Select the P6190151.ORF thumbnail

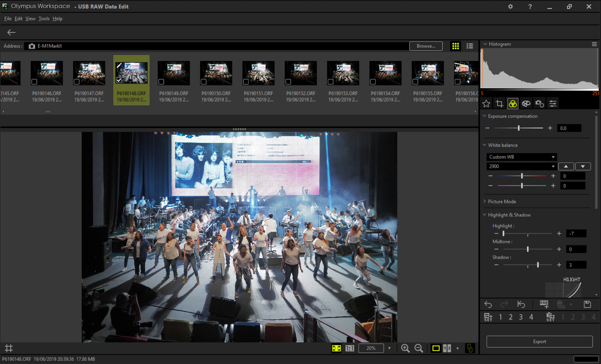coord(258,72)
